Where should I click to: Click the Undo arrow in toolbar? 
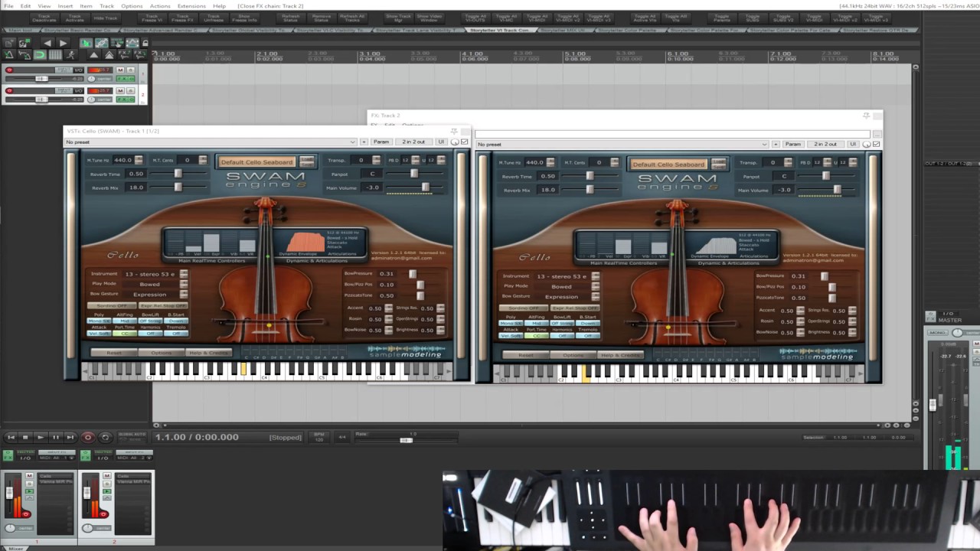47,43
